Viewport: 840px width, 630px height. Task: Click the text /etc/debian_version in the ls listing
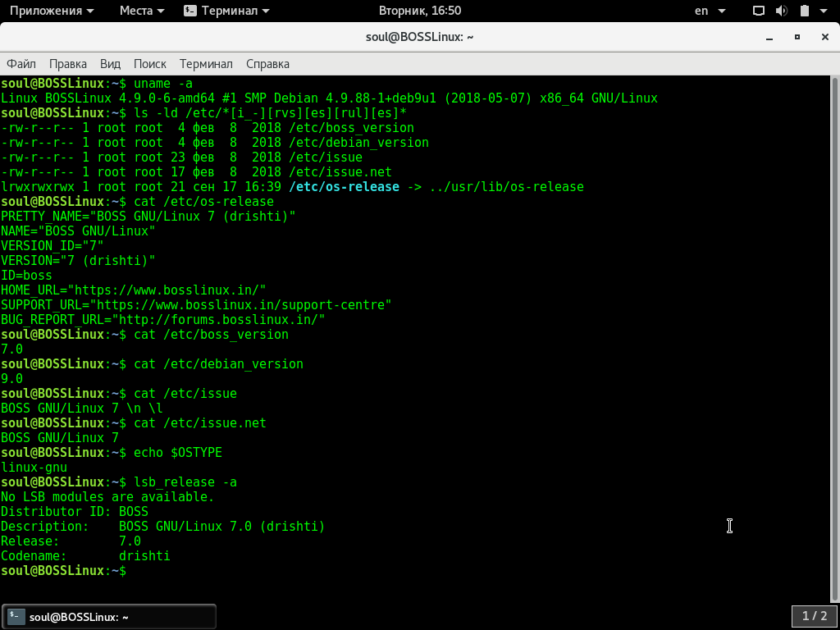[358, 143]
